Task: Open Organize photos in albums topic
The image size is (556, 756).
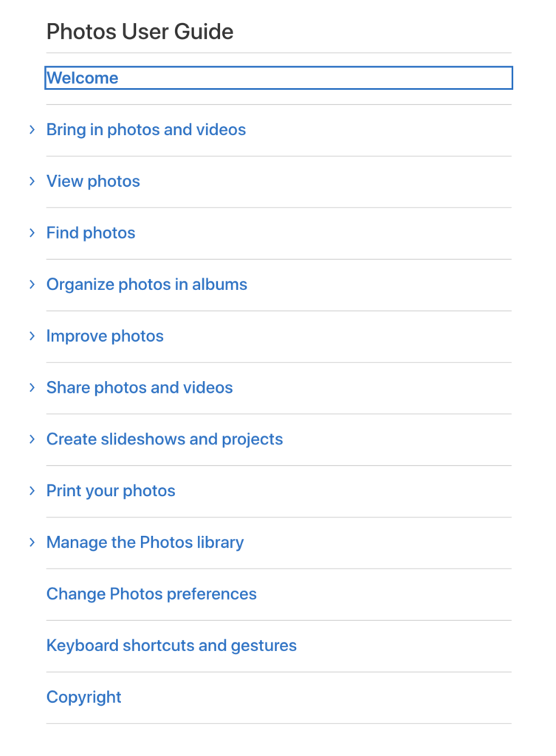Action: point(147,284)
